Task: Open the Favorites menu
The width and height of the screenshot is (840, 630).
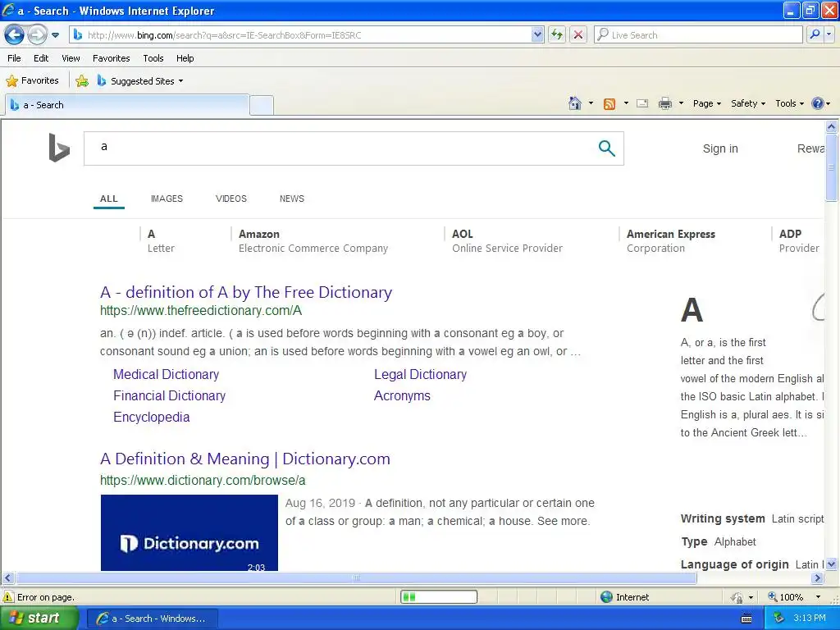Action: [111, 58]
